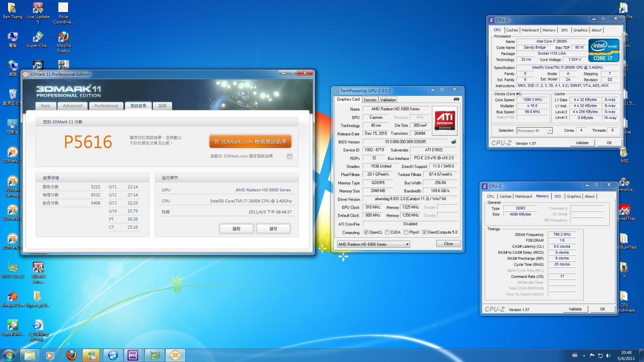Open the 控制台 control panel icon
644x362 pixels.
(12, 126)
